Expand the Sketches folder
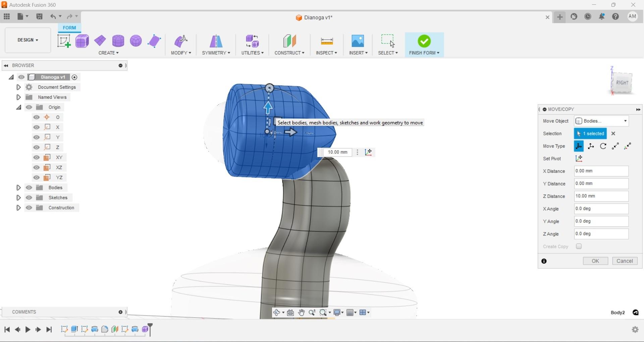This screenshot has width=644, height=342. point(18,198)
